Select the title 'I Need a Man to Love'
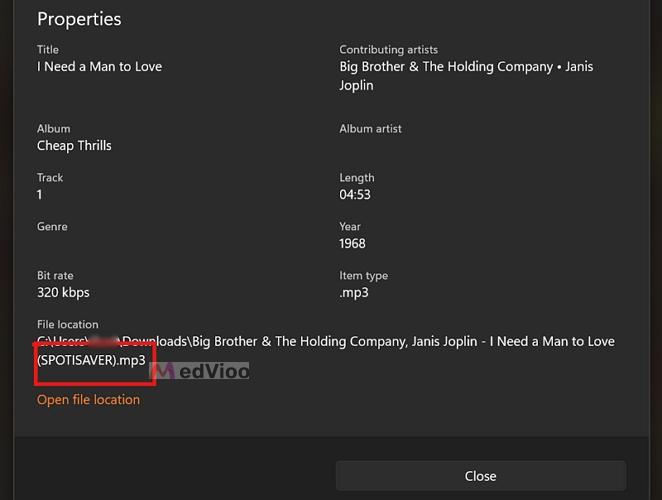 [100, 66]
